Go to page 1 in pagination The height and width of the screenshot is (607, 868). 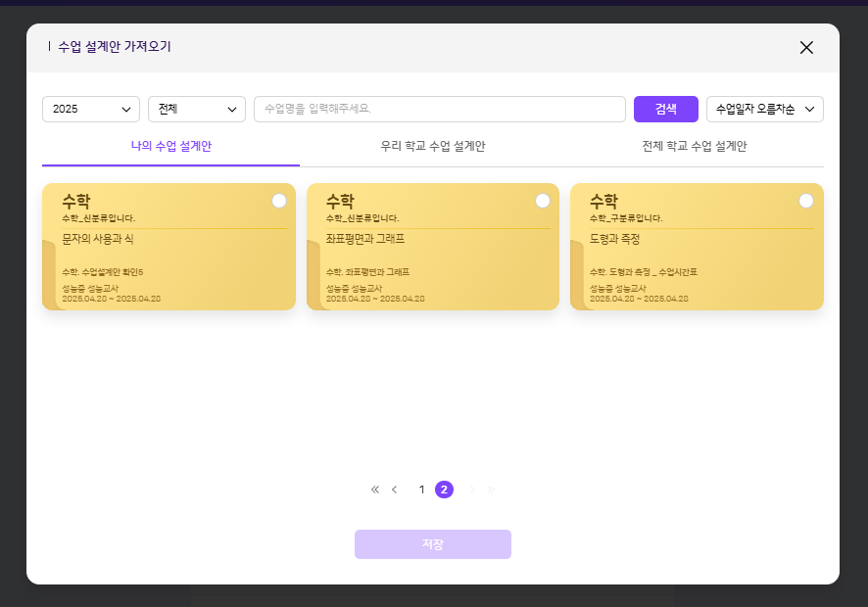coord(422,490)
